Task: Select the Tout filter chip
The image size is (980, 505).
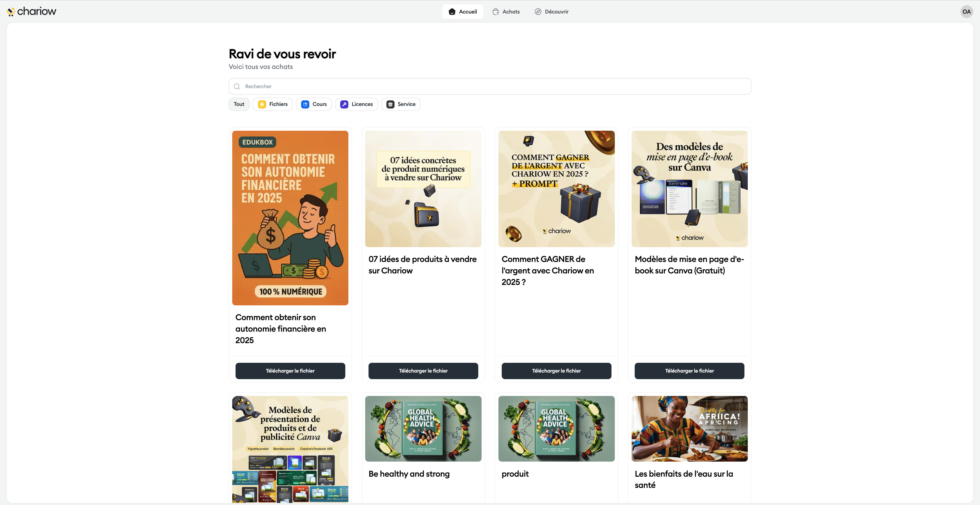Action: pyautogui.click(x=239, y=104)
